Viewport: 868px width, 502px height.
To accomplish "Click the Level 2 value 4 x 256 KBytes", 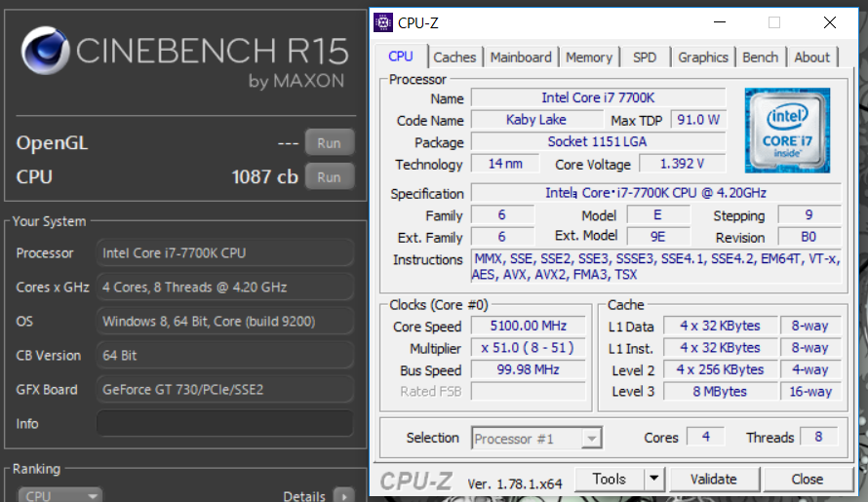I will click(720, 369).
